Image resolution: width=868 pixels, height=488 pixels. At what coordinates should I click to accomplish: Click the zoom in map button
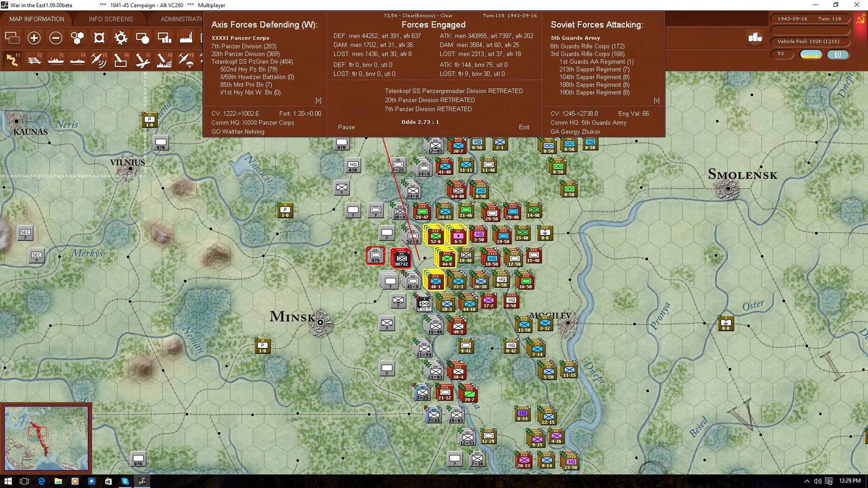click(x=34, y=38)
